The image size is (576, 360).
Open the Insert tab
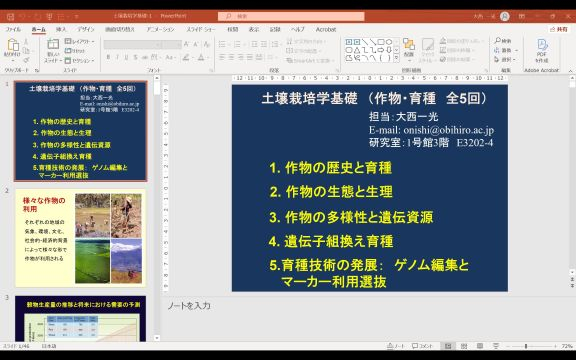click(61, 29)
